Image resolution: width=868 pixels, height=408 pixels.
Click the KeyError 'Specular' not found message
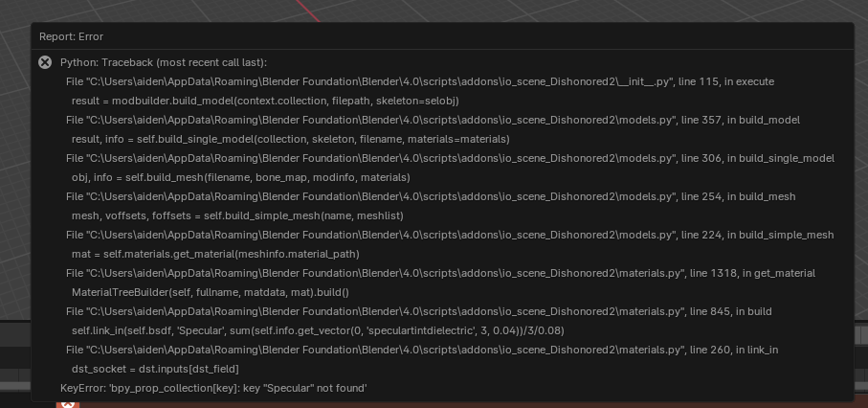click(x=213, y=388)
